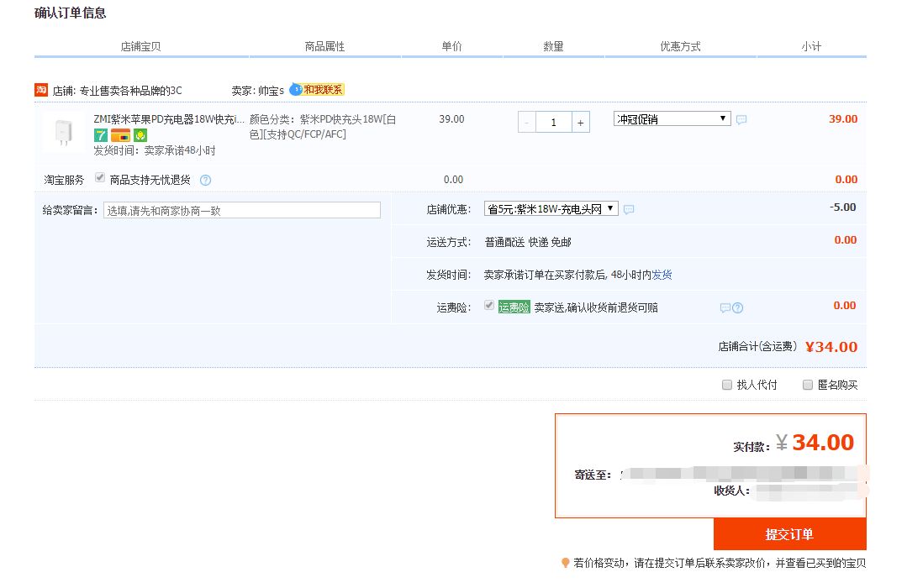The height and width of the screenshot is (588, 907).
Task: Enable 匿名购买 checkbox
Action: 808,385
